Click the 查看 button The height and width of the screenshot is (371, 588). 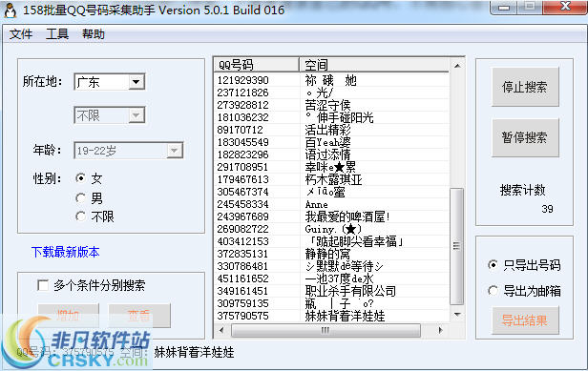pyautogui.click(x=139, y=316)
